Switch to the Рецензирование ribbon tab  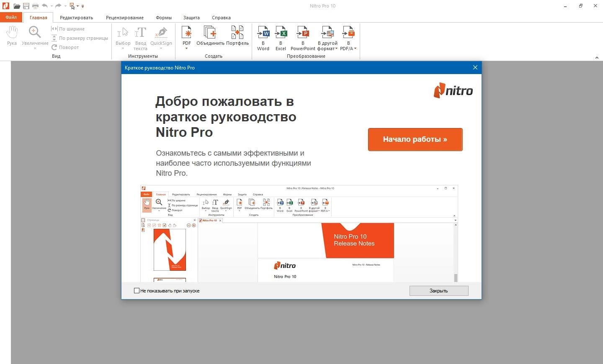coord(125,18)
